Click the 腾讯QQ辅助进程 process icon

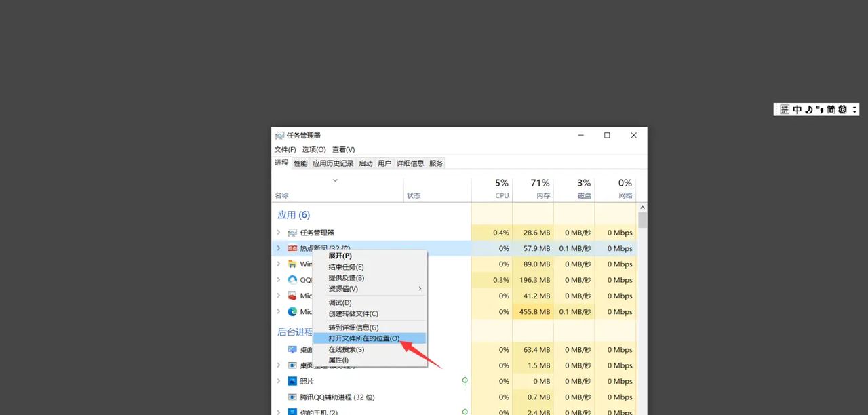[292, 397]
